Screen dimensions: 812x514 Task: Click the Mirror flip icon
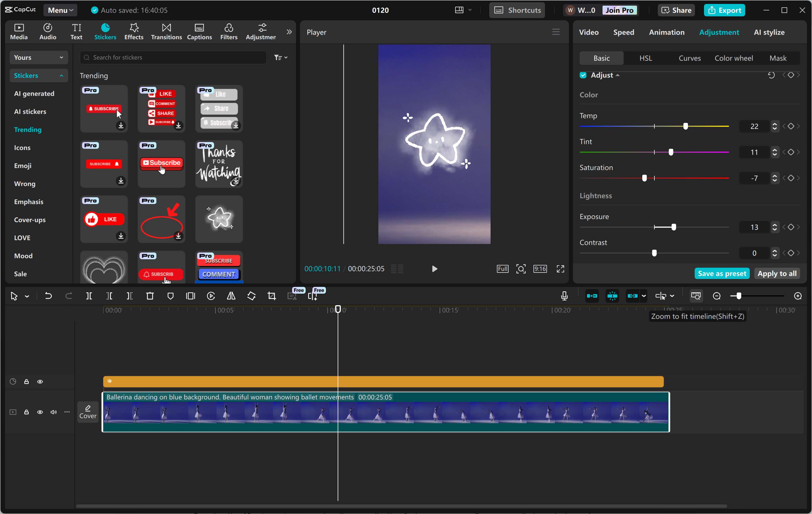(x=231, y=296)
